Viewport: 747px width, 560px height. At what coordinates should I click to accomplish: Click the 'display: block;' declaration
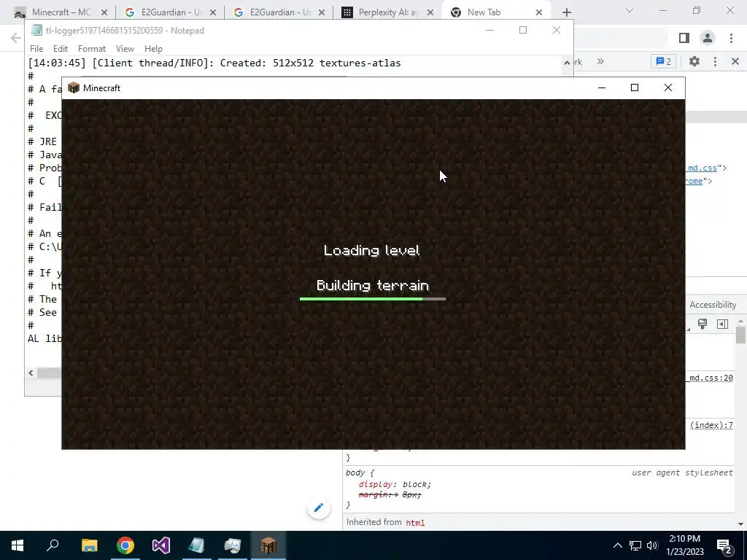coord(395,484)
